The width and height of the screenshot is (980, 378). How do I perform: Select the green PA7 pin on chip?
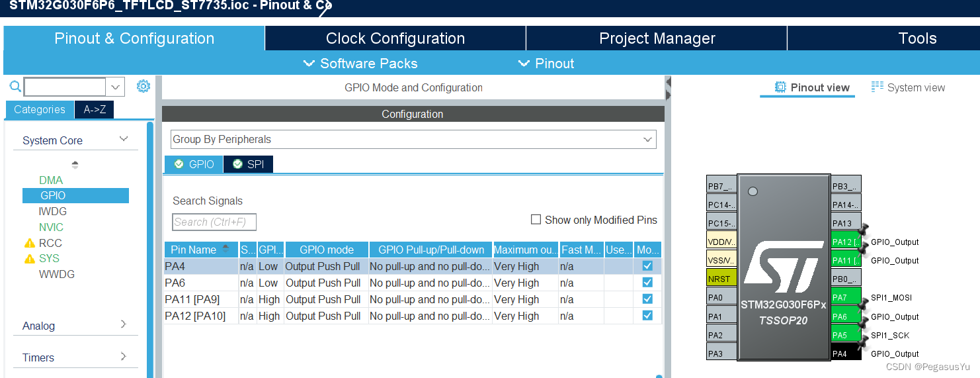846,297
